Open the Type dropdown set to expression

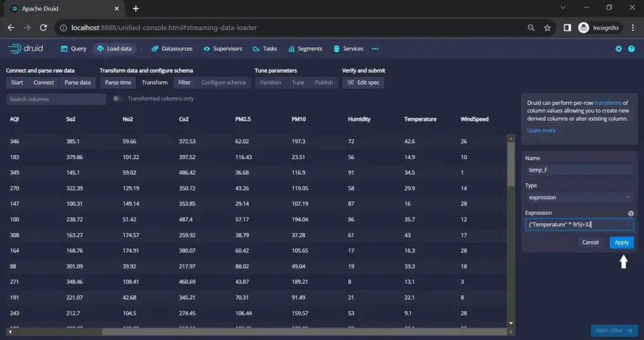(x=579, y=197)
